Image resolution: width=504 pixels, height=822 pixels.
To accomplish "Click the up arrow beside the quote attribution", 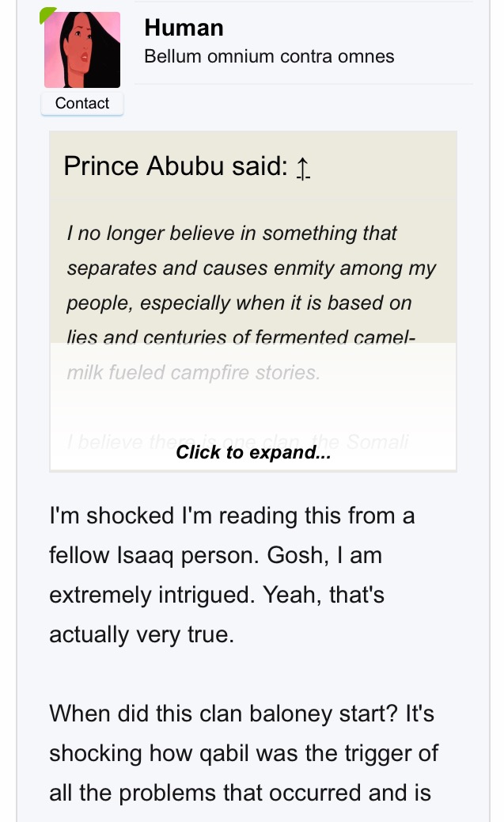I will [x=302, y=168].
